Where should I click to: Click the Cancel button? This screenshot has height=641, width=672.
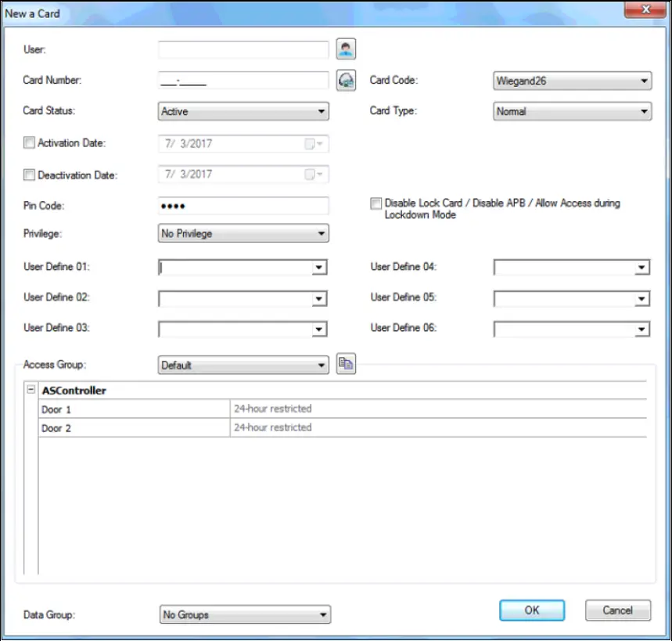pos(617,610)
